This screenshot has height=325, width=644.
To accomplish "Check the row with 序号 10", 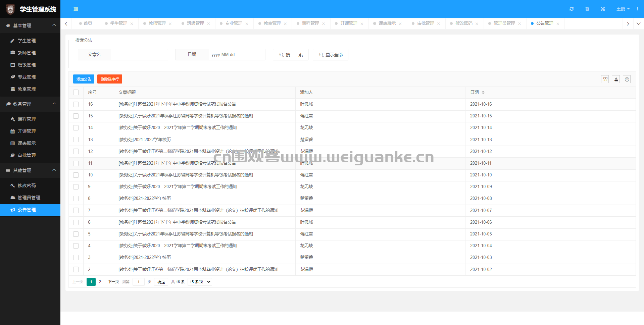I will 76,175.
